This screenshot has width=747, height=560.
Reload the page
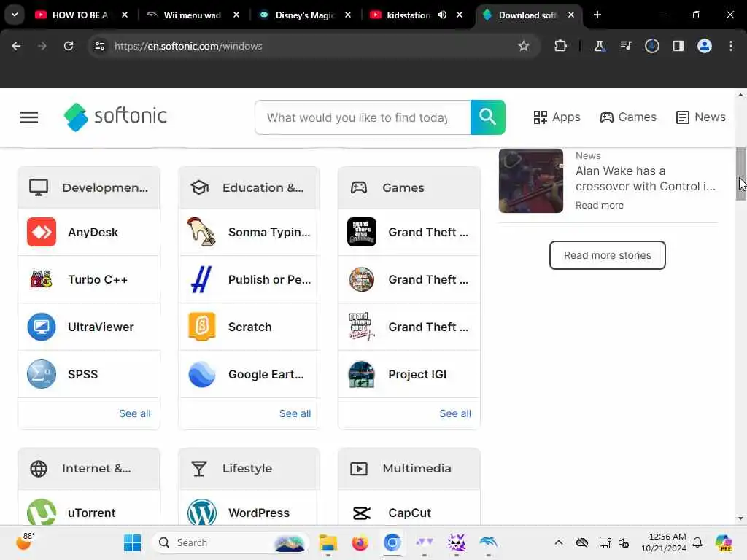pyautogui.click(x=69, y=46)
